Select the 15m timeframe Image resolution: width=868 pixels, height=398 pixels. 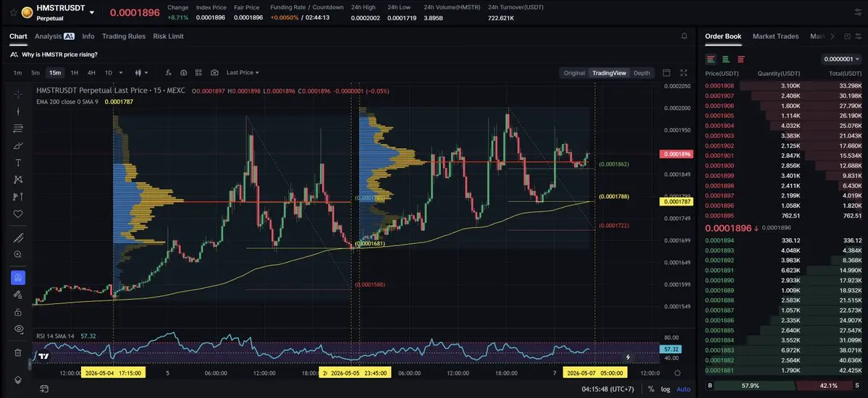[55, 72]
